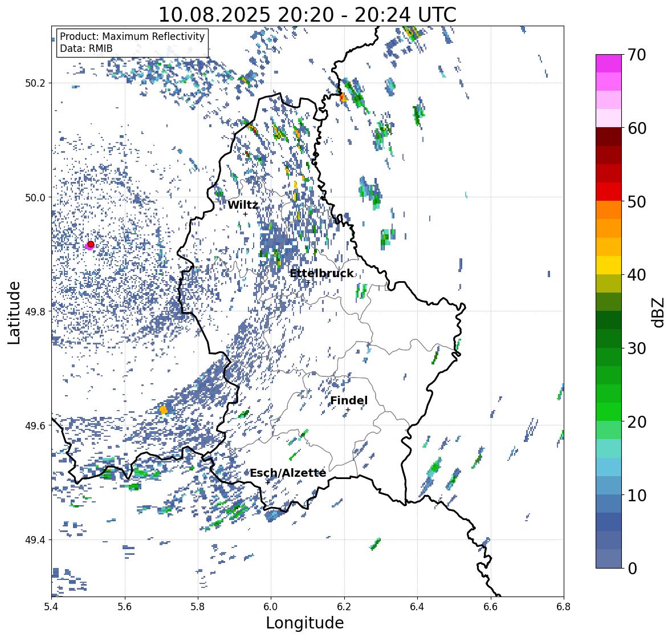Click the 6.8 longitude tick label
Viewport: 672px width, 637px height.
(564, 607)
